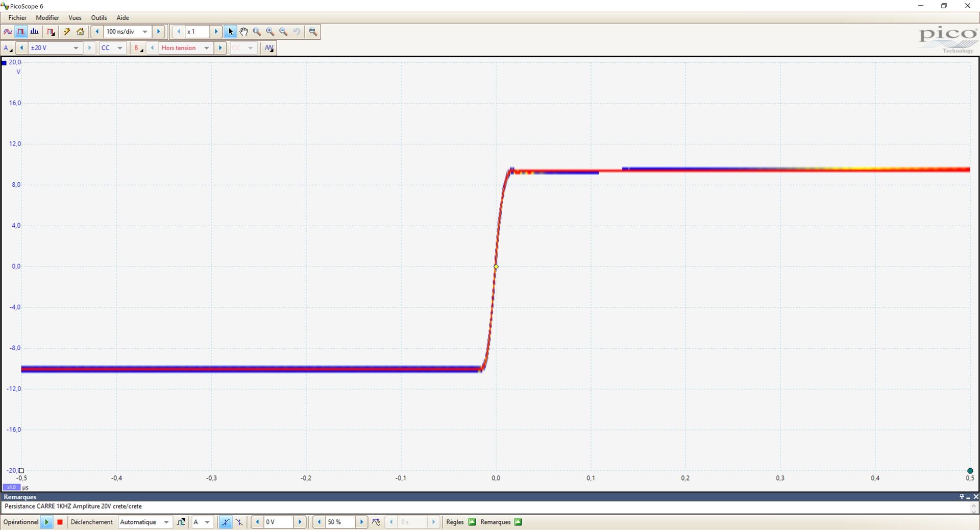Click left arrow next to Hors tension
Viewport: 980px width, 530px height.
(x=152, y=48)
